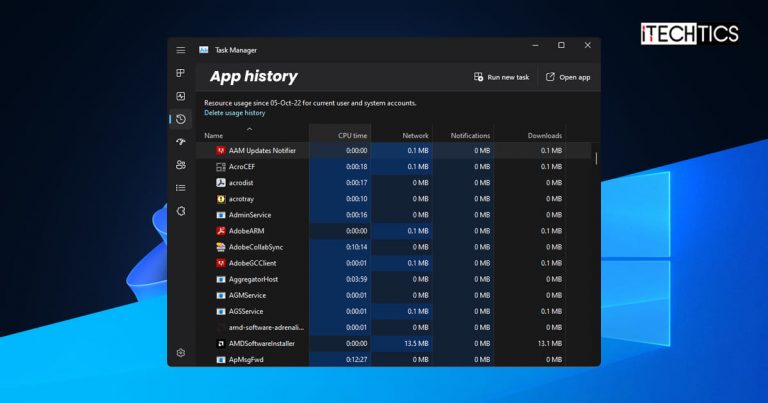Open the Performance page in sidebar
This screenshot has height=403, width=768.
coord(181,96)
